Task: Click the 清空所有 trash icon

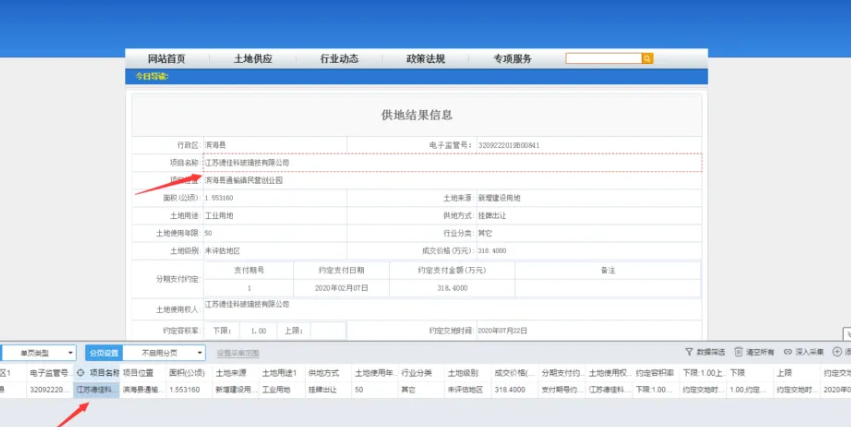Action: pos(739,353)
